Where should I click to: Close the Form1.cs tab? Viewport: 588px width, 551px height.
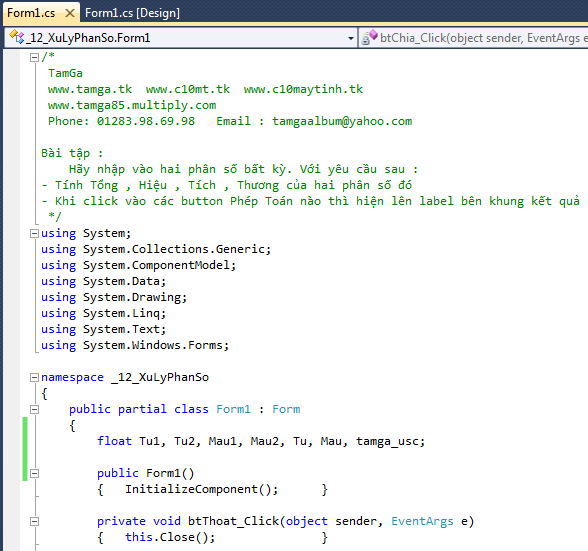pos(70,13)
